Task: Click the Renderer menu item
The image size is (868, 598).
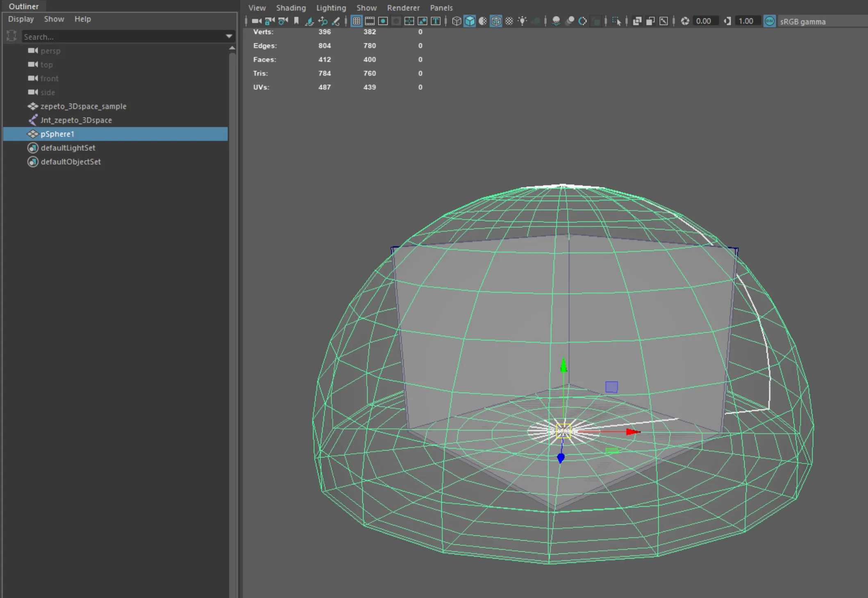Action: click(x=402, y=7)
